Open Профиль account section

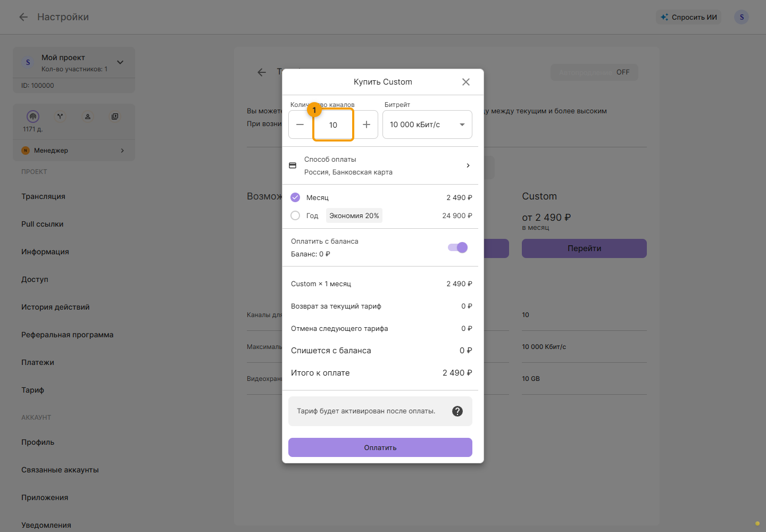(38, 442)
